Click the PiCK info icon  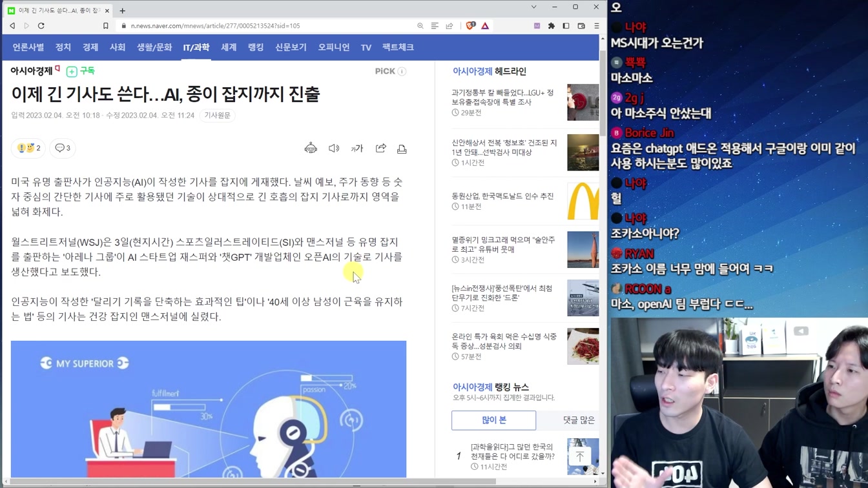402,71
